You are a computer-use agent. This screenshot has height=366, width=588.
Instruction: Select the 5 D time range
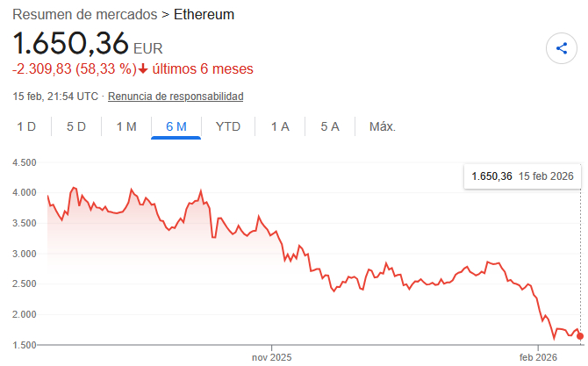pos(76,126)
